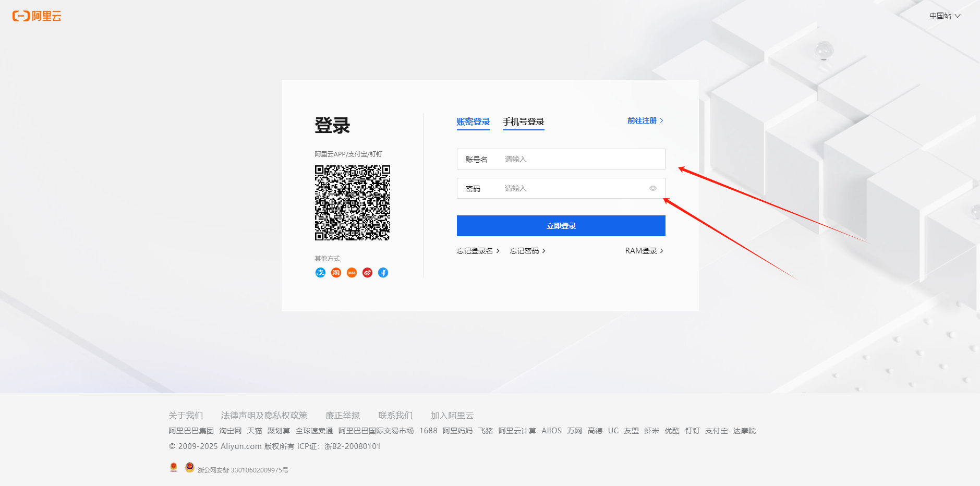Select the Taobao login icon
Image resolution: width=980 pixels, height=486 pixels.
click(336, 272)
